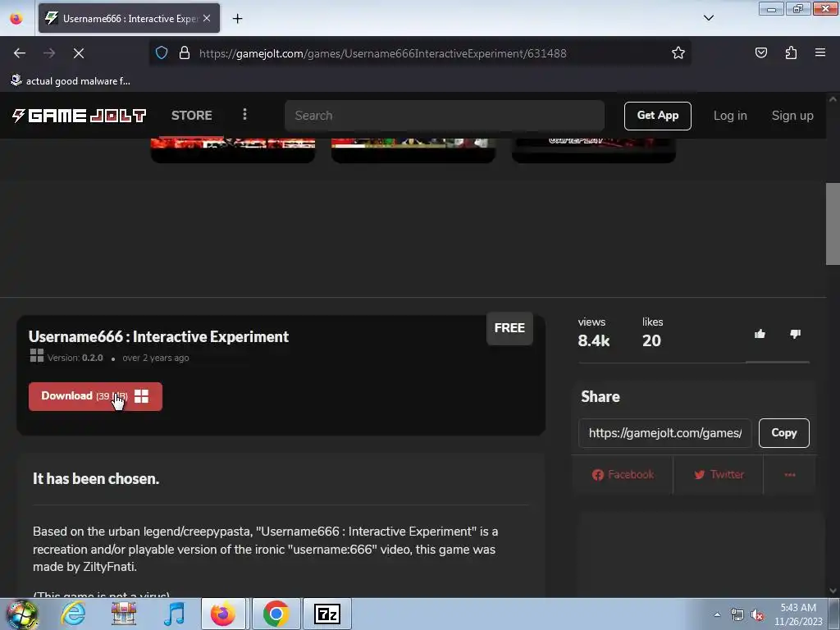Click the thumbs-down dislike icon
The image size is (840, 630).
coord(795,335)
